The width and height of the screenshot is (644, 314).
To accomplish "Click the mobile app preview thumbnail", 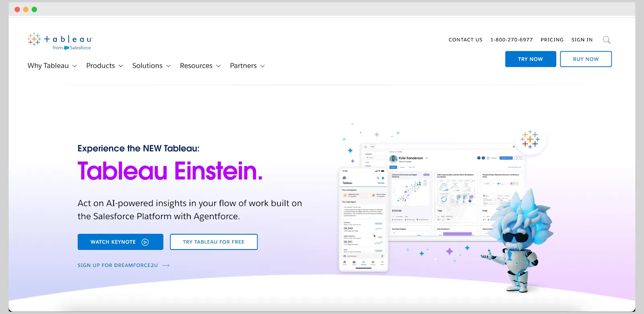I will (363, 219).
